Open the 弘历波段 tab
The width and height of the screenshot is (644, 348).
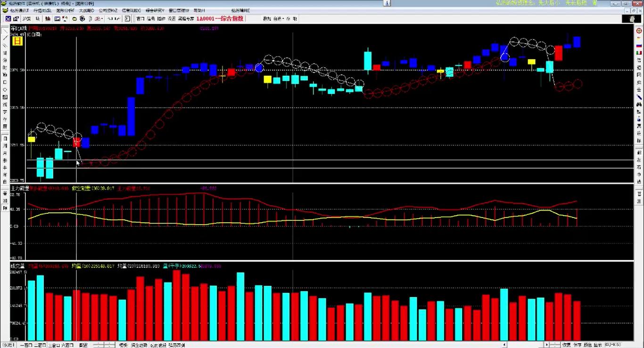(158, 345)
